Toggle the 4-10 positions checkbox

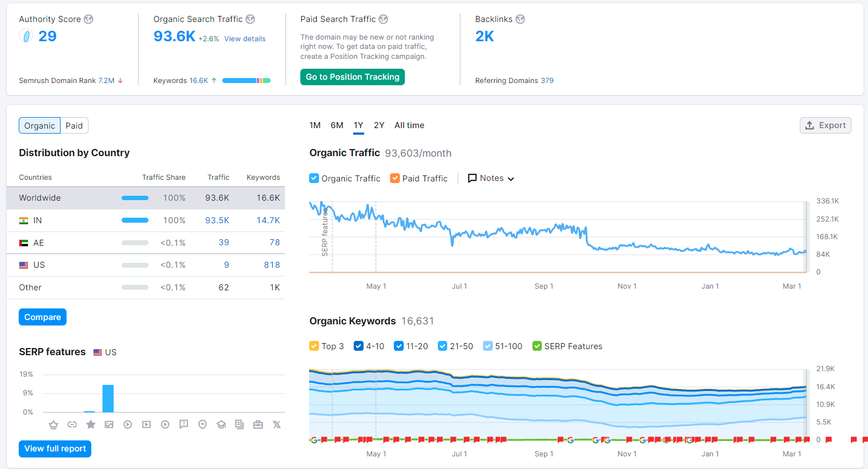point(359,346)
